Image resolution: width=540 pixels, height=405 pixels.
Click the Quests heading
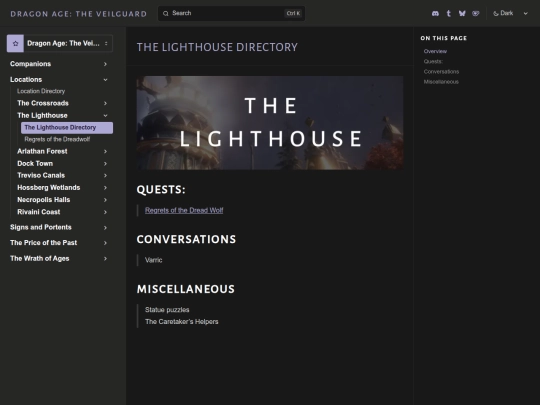(x=161, y=190)
